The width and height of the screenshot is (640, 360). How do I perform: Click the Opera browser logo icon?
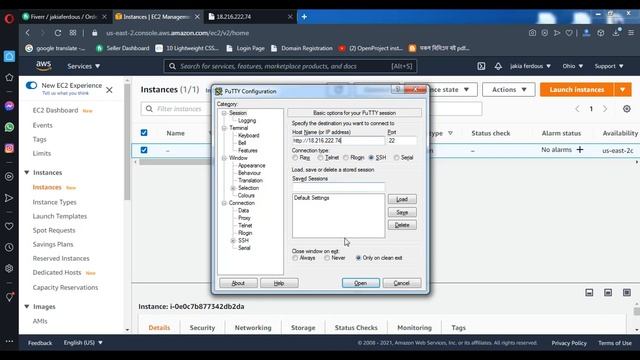(9, 18)
